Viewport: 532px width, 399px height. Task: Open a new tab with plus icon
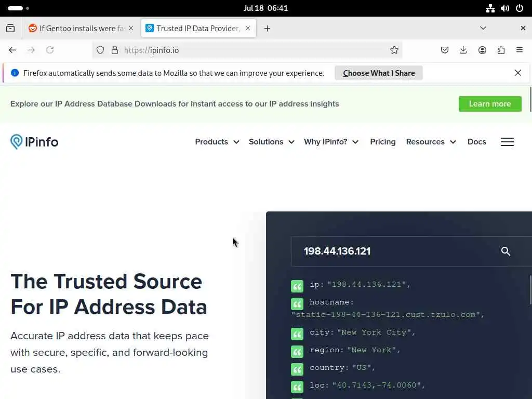(268, 29)
